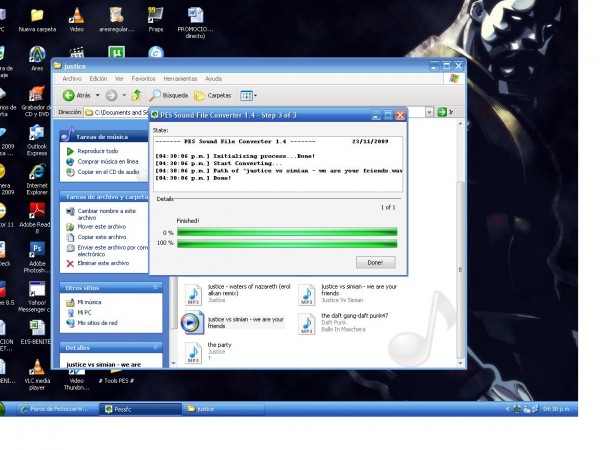
Task: Click Cambiar nombre a este archivo
Action: pos(107,214)
